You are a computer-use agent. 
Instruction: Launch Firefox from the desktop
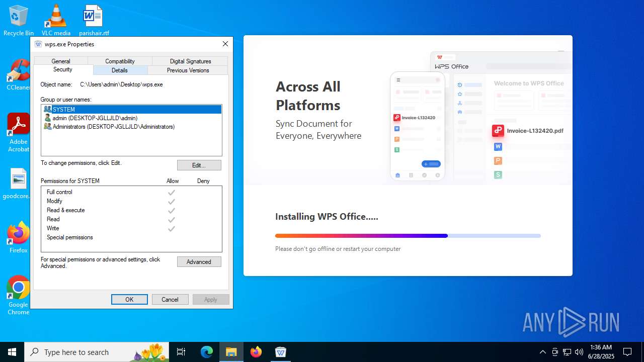(18, 237)
